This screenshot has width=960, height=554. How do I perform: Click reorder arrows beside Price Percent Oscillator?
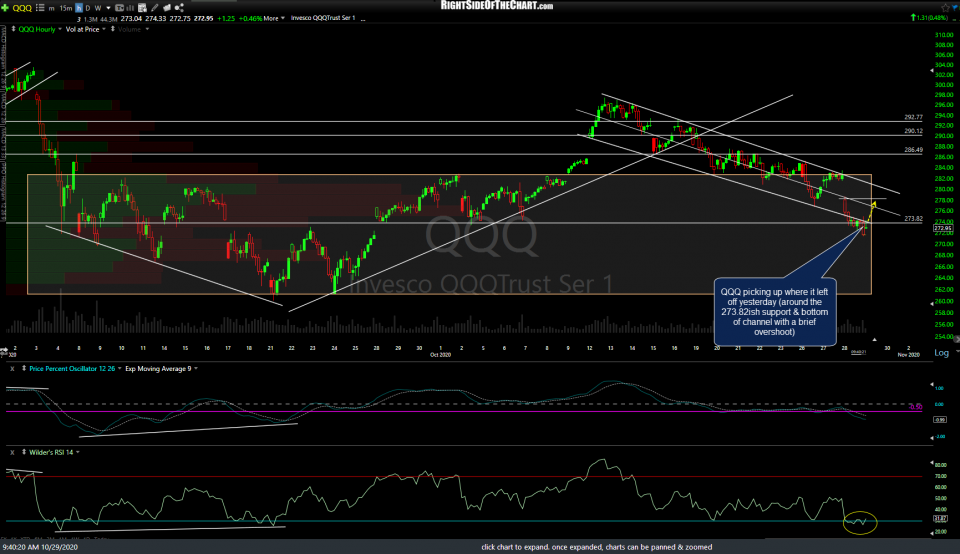click(24, 369)
